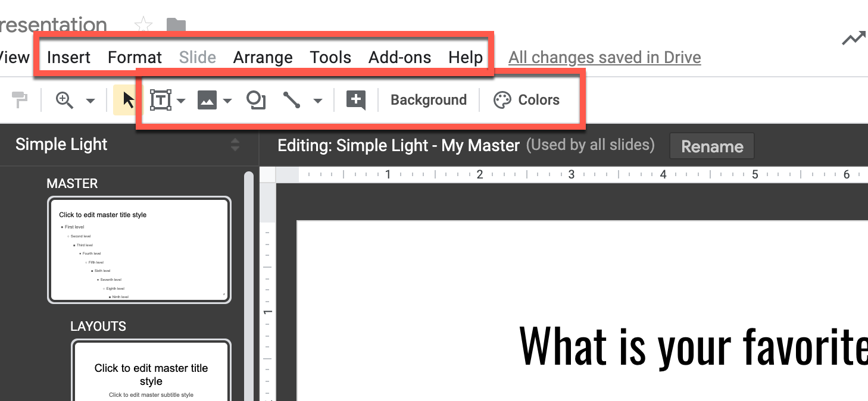This screenshot has width=868, height=401.
Task: Open the Insert menu
Action: 68,57
